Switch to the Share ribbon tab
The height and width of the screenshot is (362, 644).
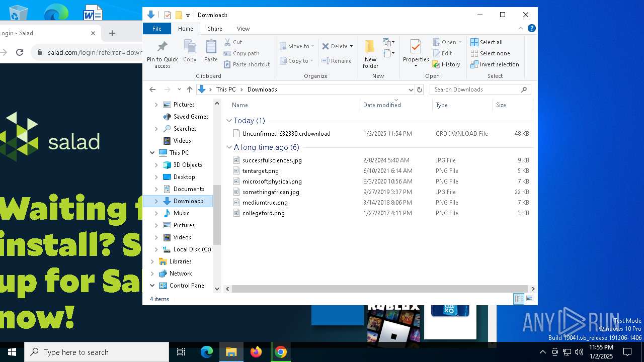[x=215, y=29]
